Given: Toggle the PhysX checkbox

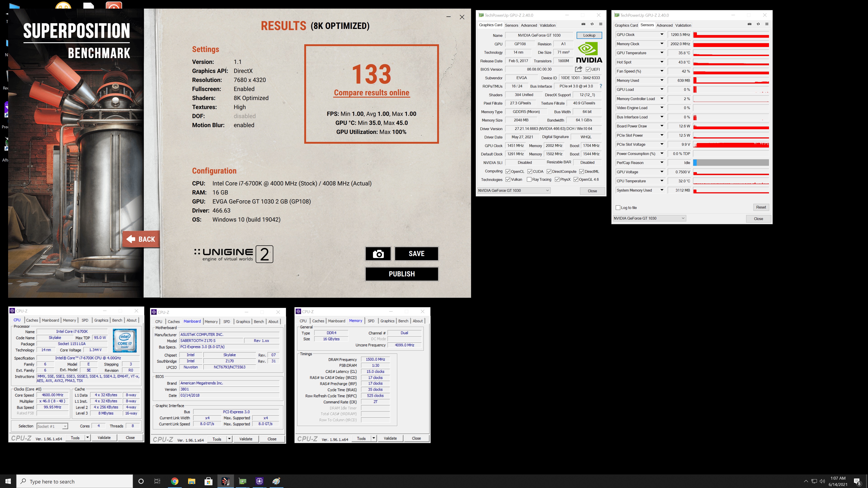Looking at the screenshot, I should (x=557, y=180).
